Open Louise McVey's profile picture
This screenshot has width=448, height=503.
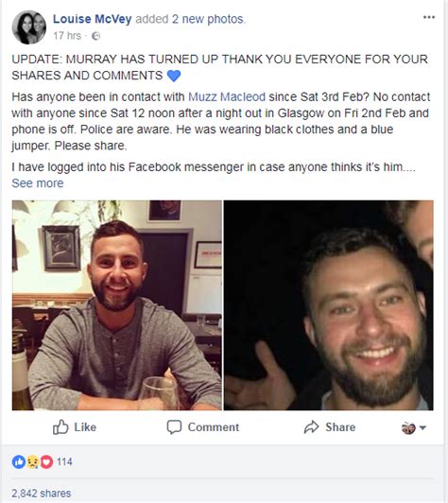(29, 27)
